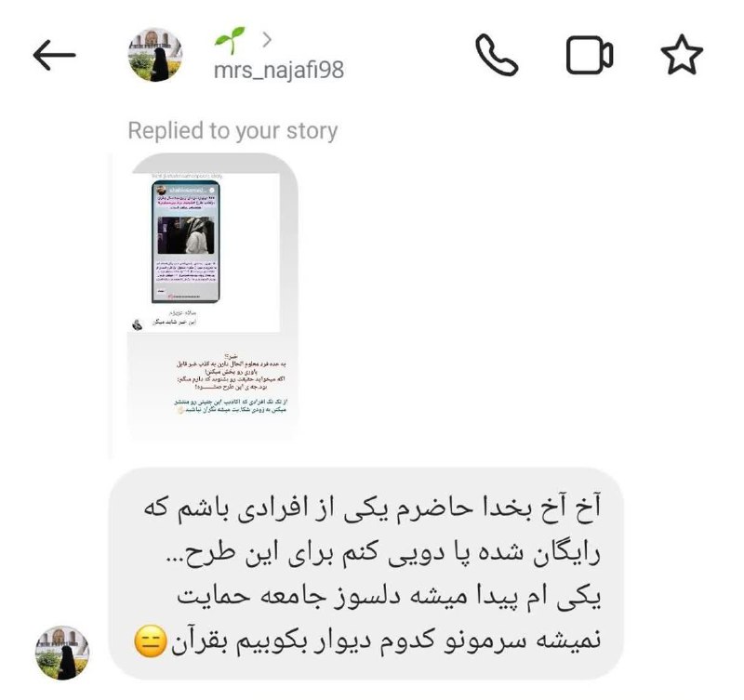Image resolution: width=744 pixels, height=700 pixels.
Task: Tap the star icon in header
Action: coord(682,55)
